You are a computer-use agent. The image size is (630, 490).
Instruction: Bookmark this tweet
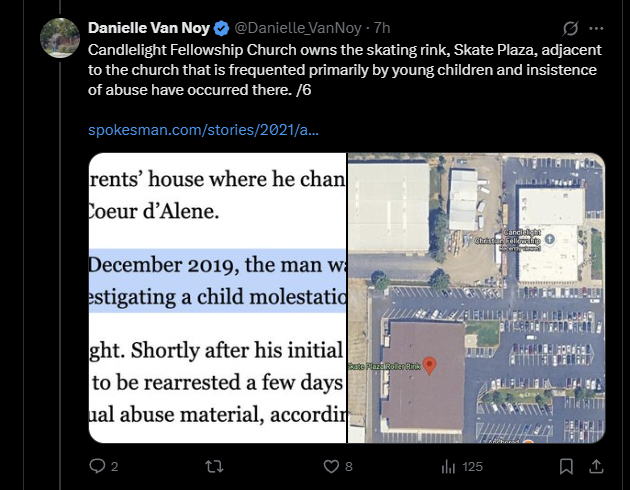pyautogui.click(x=565, y=466)
